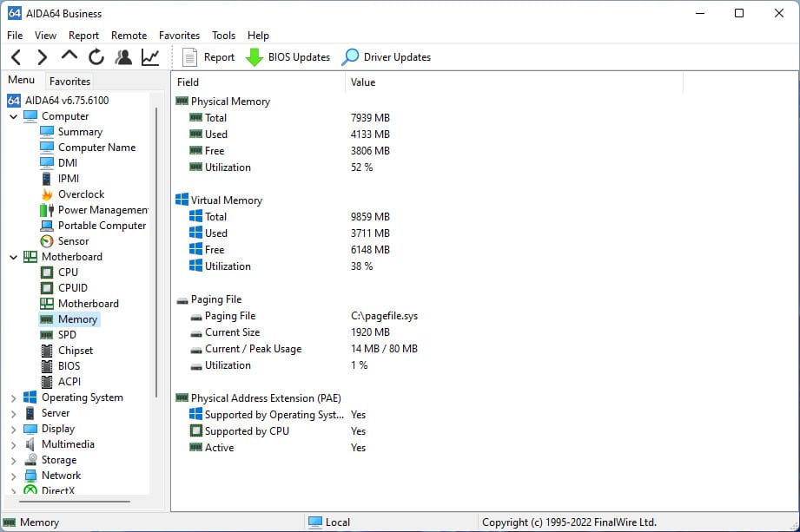Screen dimensions: 800x532
Task: Open the Remote menu
Action: tap(129, 36)
